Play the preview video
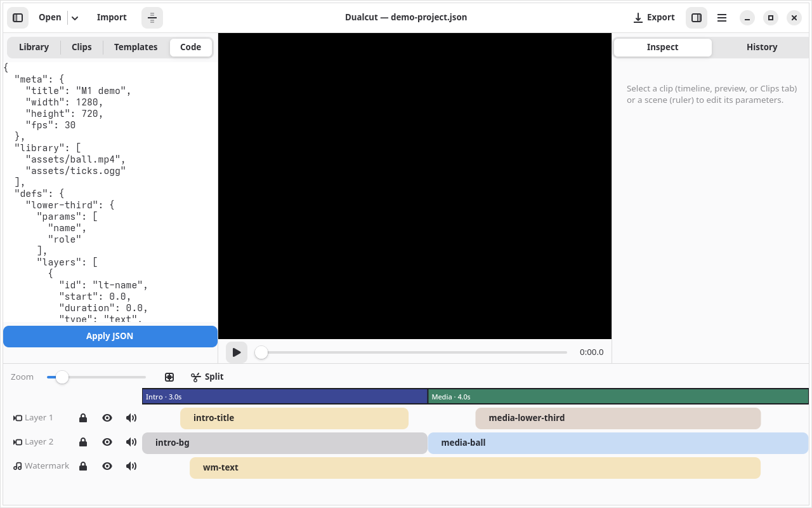Viewport: 812px width, 508px height. tap(237, 352)
